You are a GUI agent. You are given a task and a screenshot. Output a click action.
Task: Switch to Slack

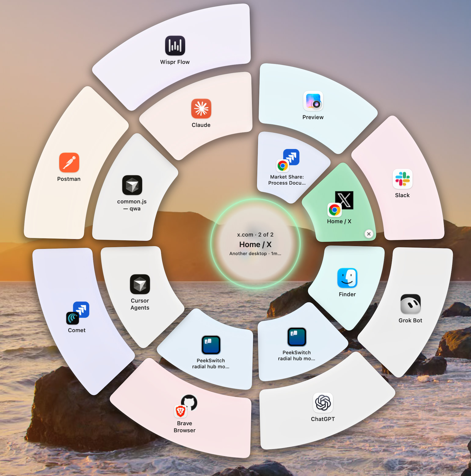coord(402,183)
